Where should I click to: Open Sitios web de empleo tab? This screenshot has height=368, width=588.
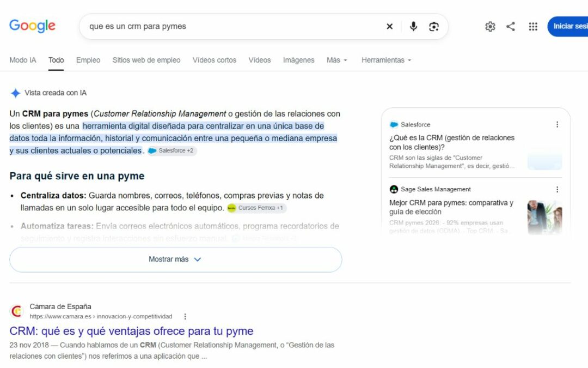pyautogui.click(x=146, y=60)
